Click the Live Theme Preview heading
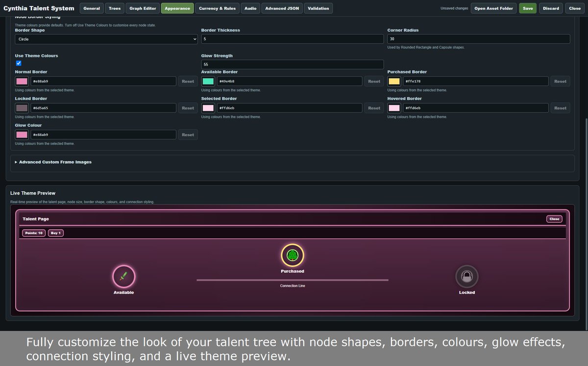Viewport: 588px width, 366px height. [33, 193]
